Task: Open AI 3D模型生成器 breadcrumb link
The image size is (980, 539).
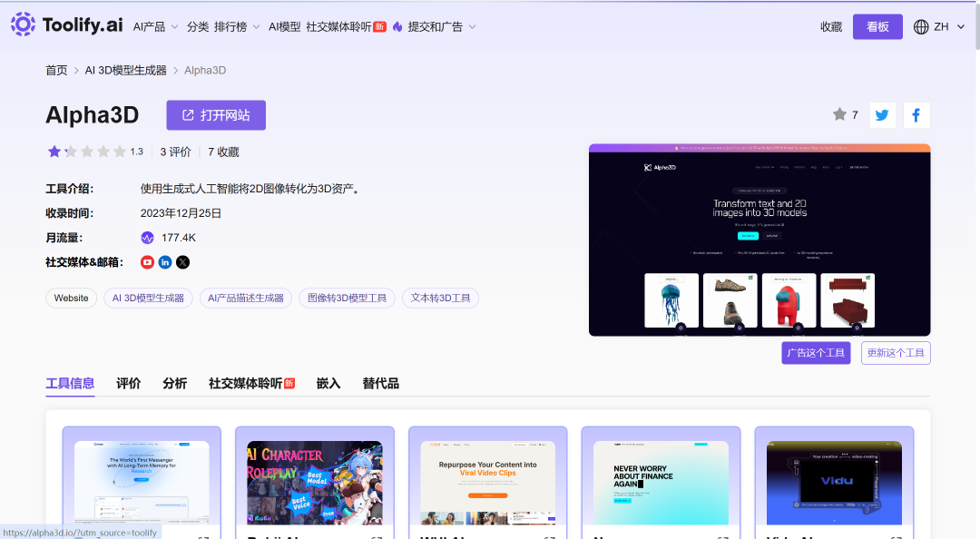Action: 125,70
